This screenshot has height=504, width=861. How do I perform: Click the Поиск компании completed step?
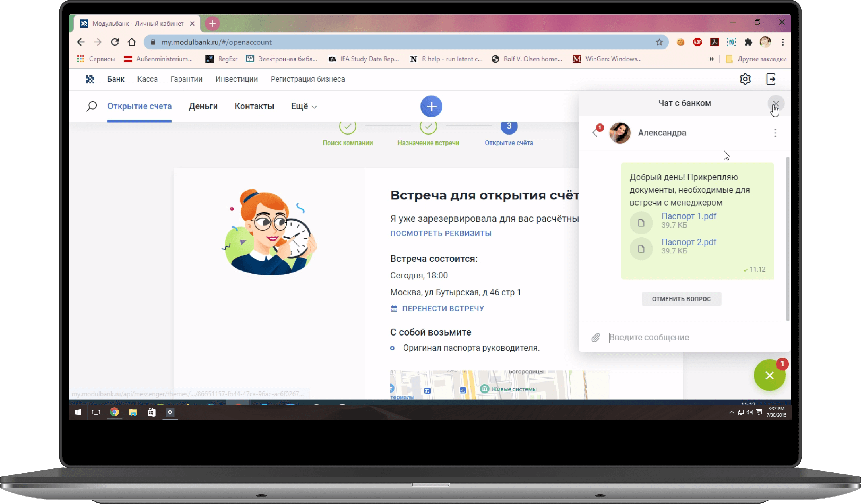click(x=348, y=133)
